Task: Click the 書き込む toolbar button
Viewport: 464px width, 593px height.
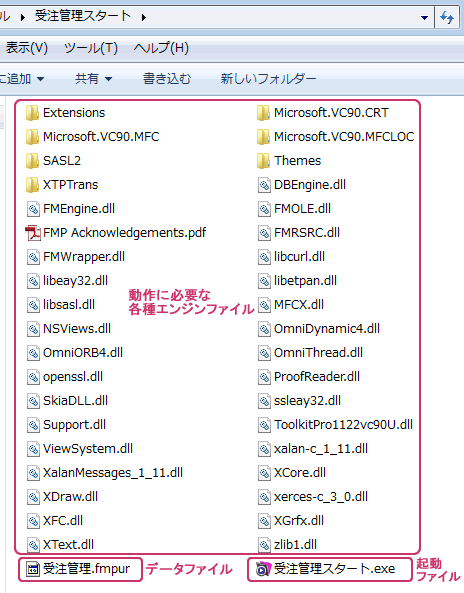Action: click(x=167, y=79)
